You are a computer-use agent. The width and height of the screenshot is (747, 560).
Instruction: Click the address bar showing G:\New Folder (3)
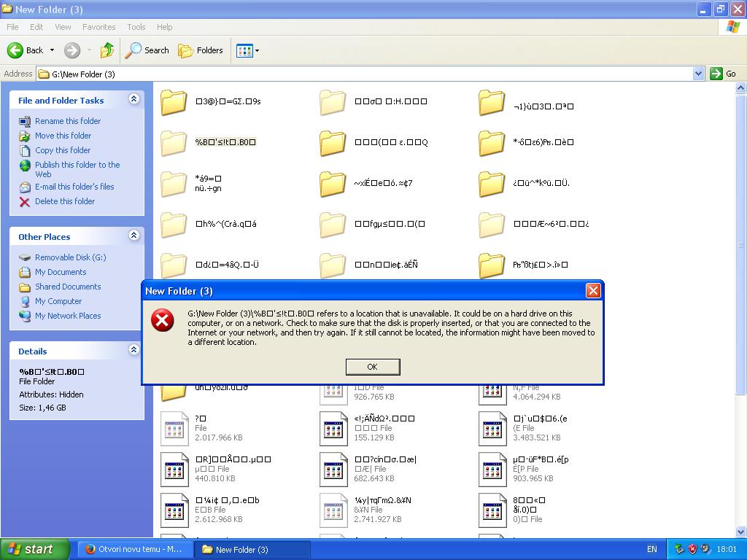[365, 74]
